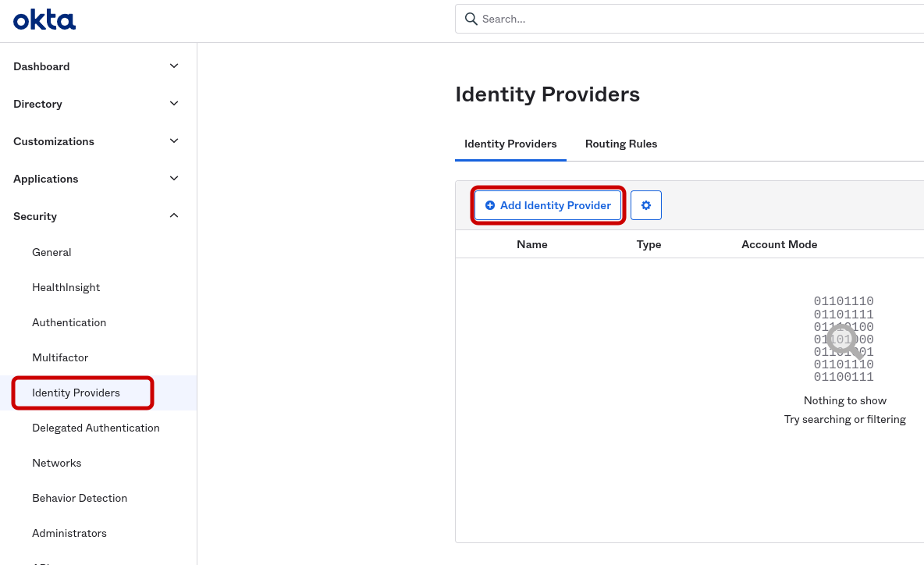The width and height of the screenshot is (924, 565).
Task: Click the Nothing to show message
Action: point(845,400)
